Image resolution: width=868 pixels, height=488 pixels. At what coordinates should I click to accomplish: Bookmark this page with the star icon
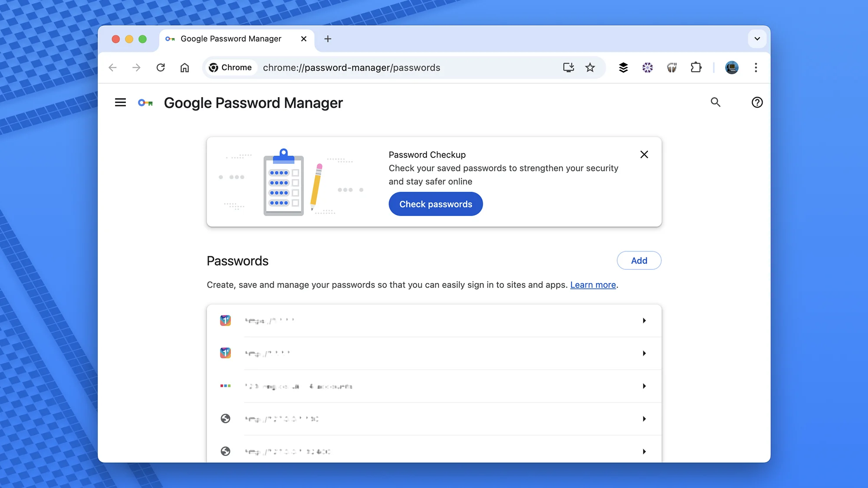point(590,68)
